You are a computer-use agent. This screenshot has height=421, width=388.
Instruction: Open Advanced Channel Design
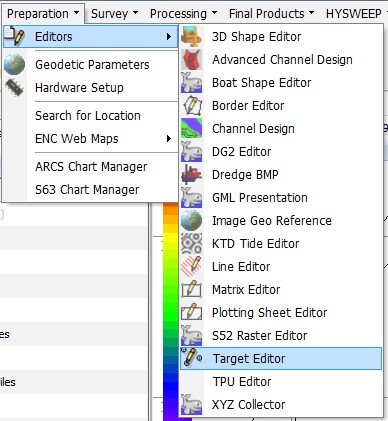[x=282, y=59]
